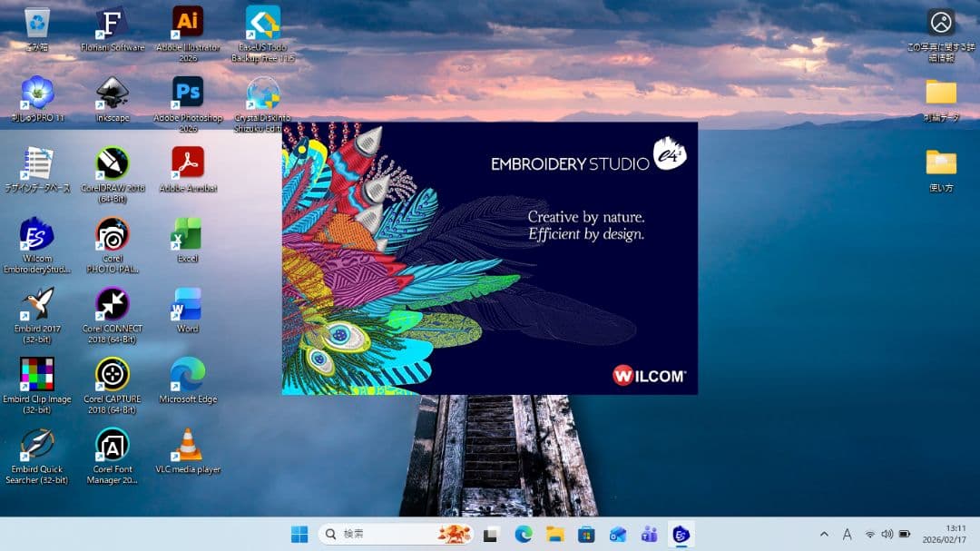Open Corel CAPTURE 2018 shortcut
980x551 pixels.
[113, 386]
